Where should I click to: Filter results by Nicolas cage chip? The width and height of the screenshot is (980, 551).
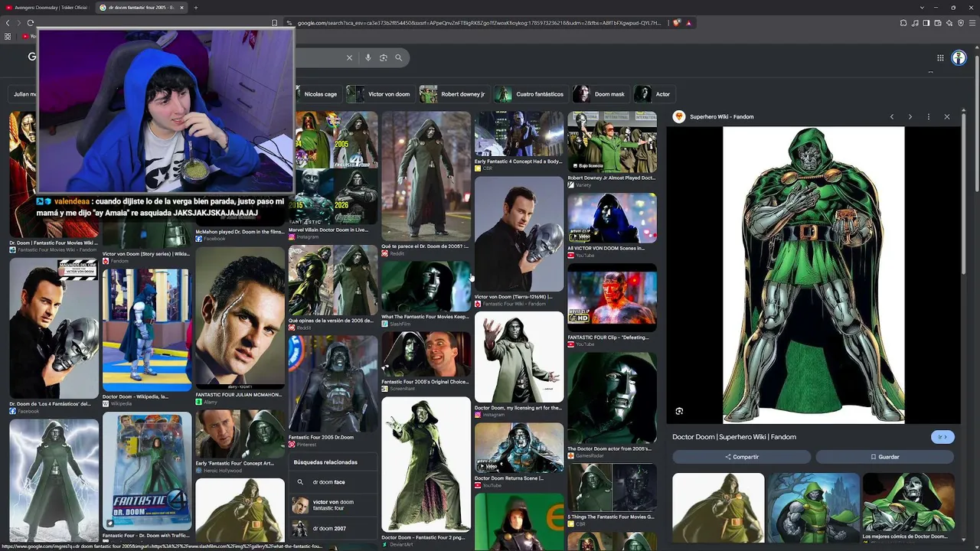(x=320, y=94)
